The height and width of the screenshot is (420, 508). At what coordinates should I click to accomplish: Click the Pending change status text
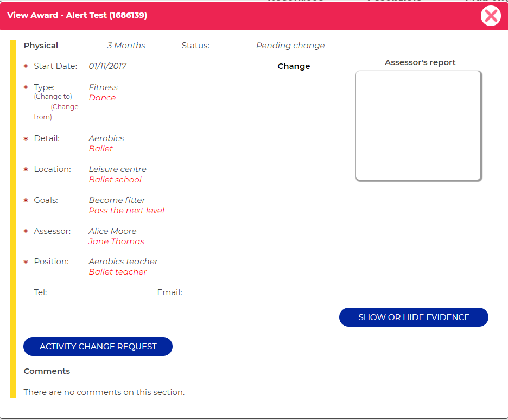(290, 46)
